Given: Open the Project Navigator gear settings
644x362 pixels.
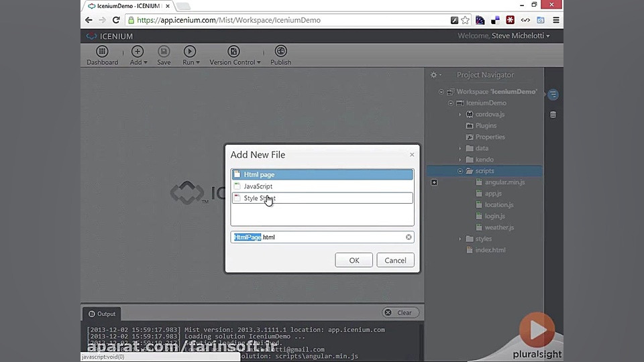Looking at the screenshot, I should 435,75.
